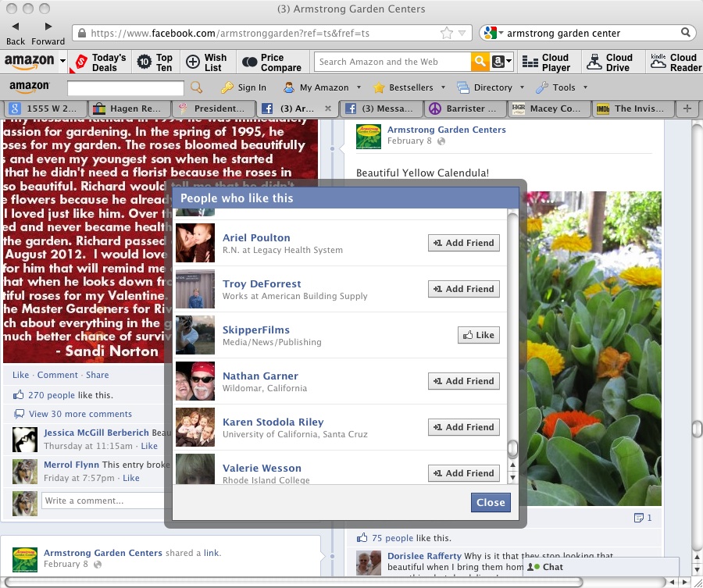This screenshot has height=588, width=703.
Task: Go back with the Back arrow
Action: [x=16, y=27]
